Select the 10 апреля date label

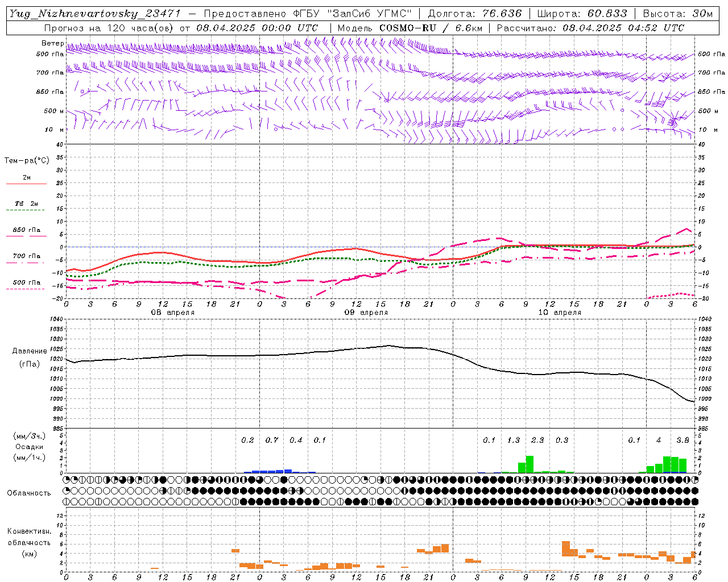[559, 313]
